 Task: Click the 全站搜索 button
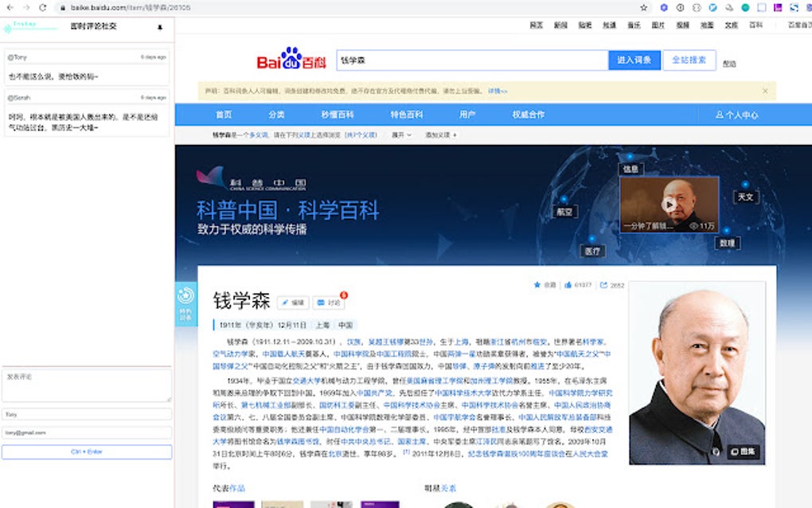[689, 60]
